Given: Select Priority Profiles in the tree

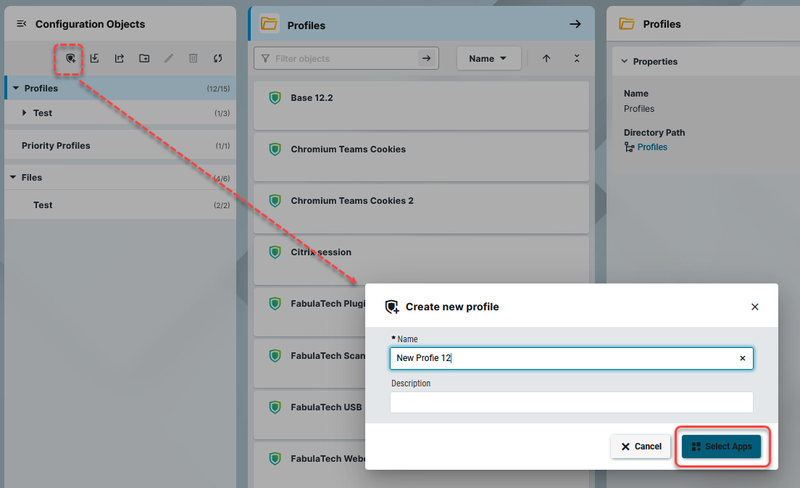Looking at the screenshot, I should [x=56, y=146].
